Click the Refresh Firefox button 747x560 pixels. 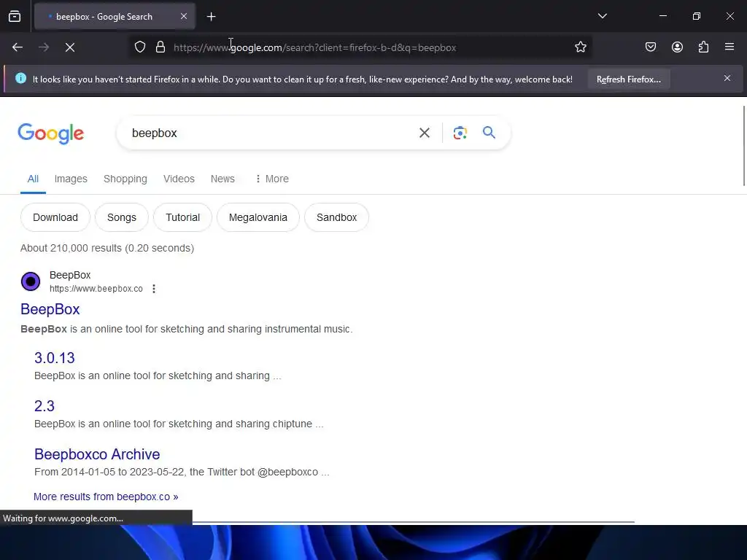[x=628, y=79]
